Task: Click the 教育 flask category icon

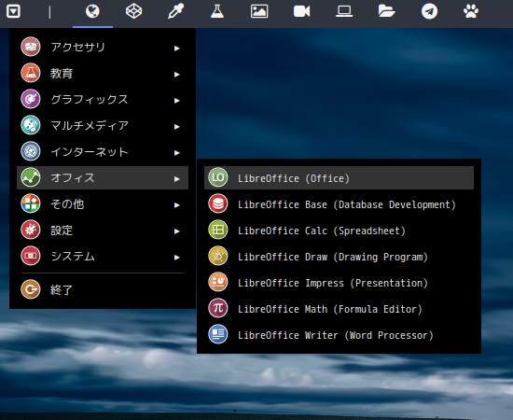Action: pyautogui.click(x=31, y=73)
